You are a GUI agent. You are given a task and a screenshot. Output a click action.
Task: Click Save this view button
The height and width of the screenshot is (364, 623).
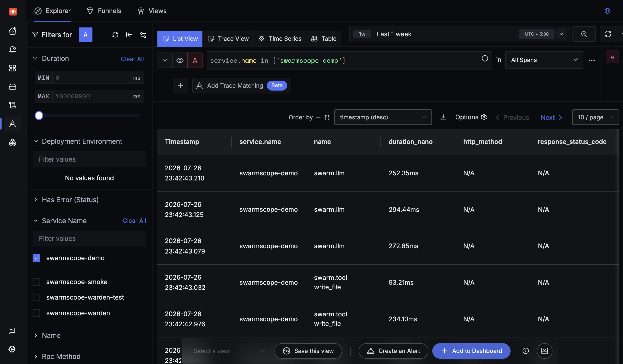point(308,351)
